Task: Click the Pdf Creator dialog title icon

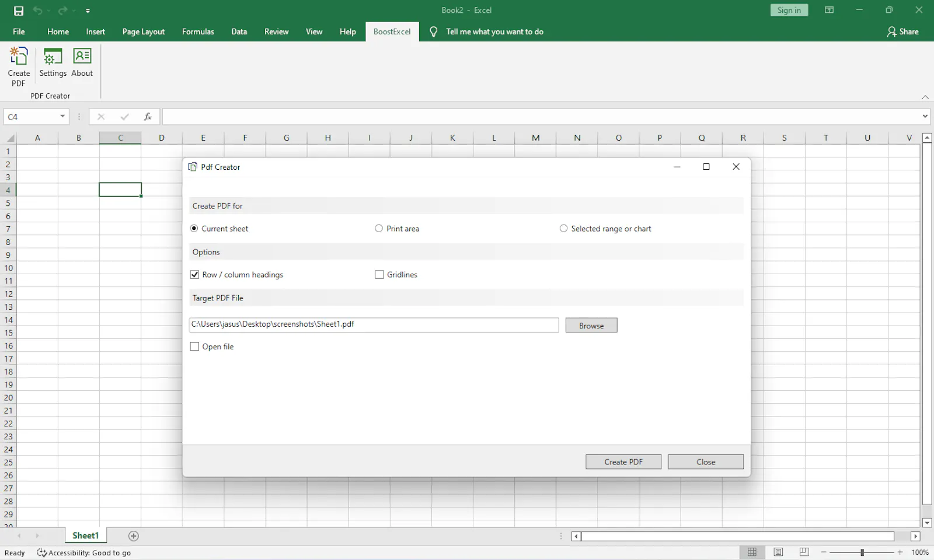Action: 193,167
